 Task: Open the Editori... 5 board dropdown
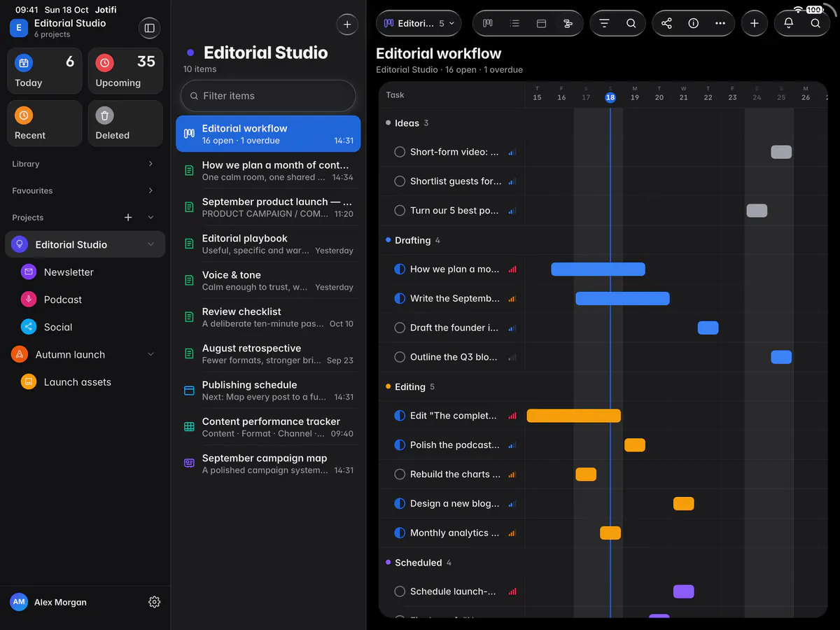click(419, 23)
